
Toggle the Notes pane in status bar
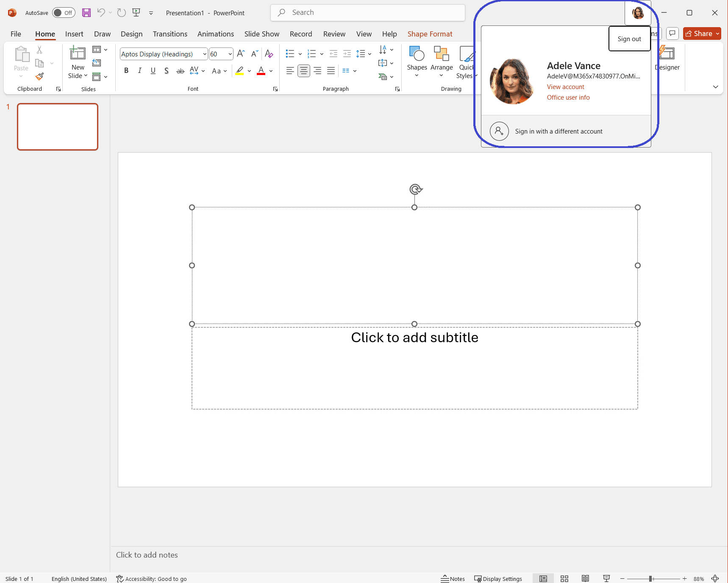(x=453, y=579)
